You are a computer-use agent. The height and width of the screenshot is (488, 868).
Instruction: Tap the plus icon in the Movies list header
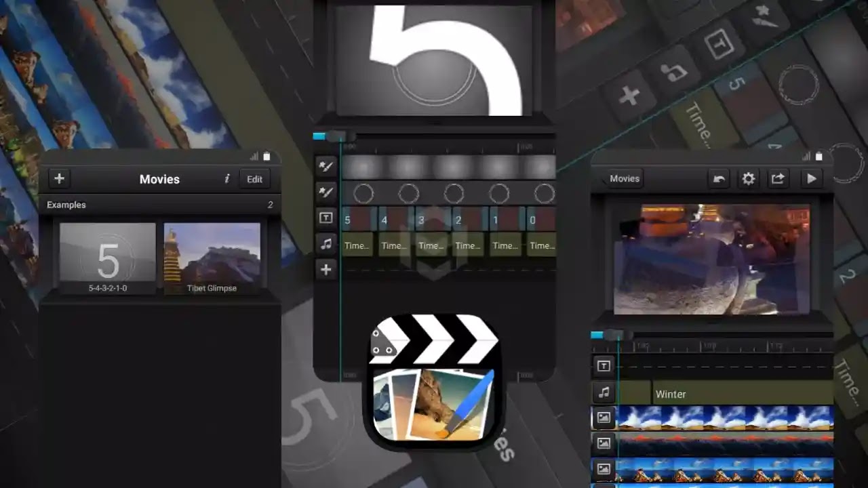(x=59, y=179)
